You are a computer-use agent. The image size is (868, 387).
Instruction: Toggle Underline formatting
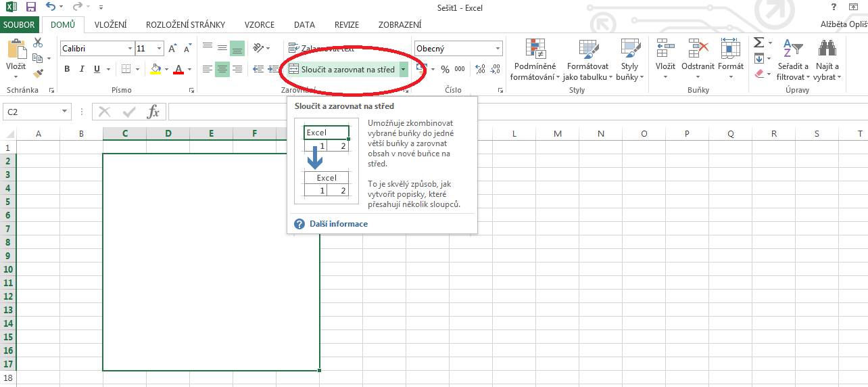[97, 69]
